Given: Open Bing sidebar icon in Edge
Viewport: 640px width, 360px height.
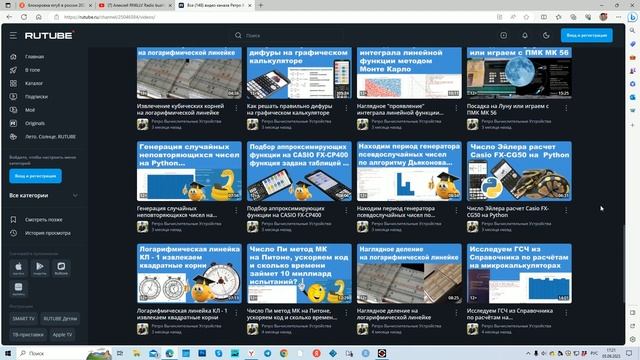Looking at the screenshot, I should (x=632, y=17).
